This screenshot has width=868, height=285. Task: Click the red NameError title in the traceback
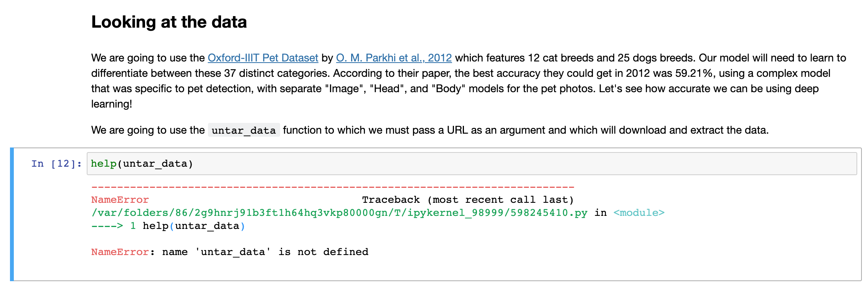pyautogui.click(x=120, y=200)
